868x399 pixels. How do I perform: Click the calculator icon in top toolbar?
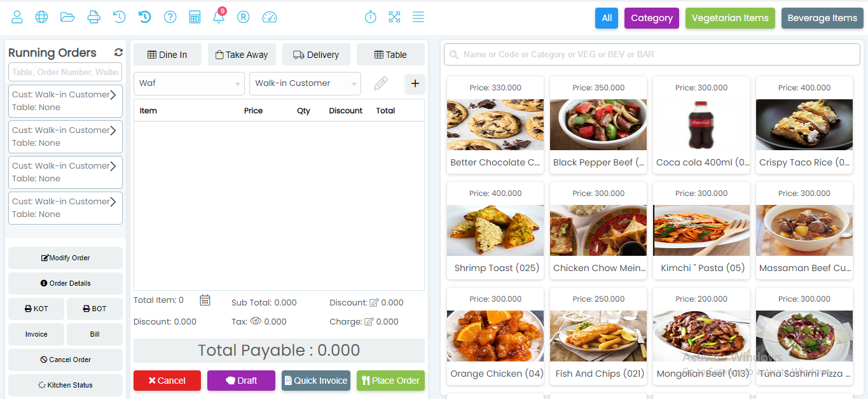coord(195,17)
